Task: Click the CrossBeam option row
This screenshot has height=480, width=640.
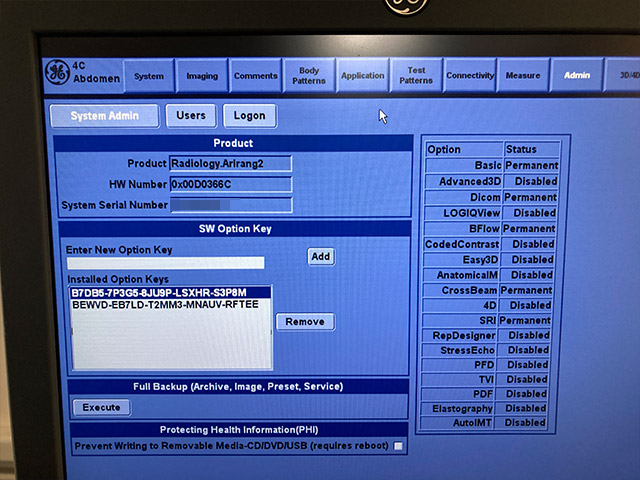Action: pos(488,290)
